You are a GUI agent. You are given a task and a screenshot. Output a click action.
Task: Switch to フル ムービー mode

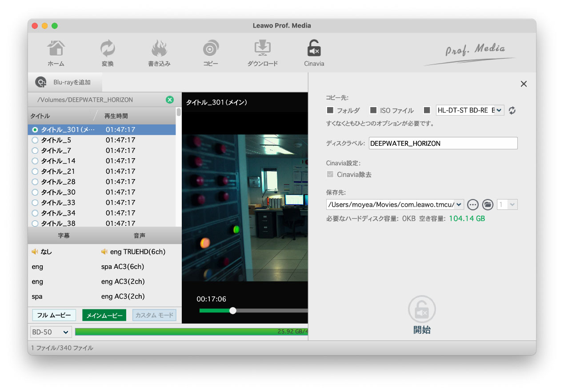click(x=54, y=315)
